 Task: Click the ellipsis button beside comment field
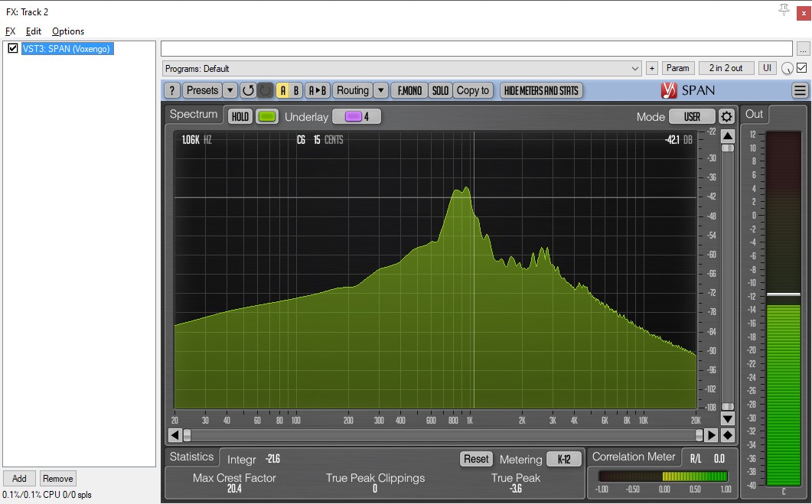coord(803,49)
